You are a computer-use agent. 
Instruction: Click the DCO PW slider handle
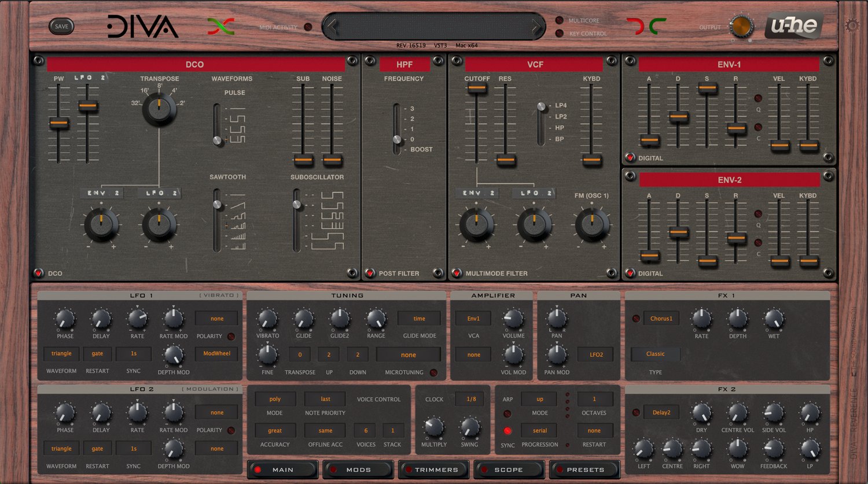coord(59,123)
